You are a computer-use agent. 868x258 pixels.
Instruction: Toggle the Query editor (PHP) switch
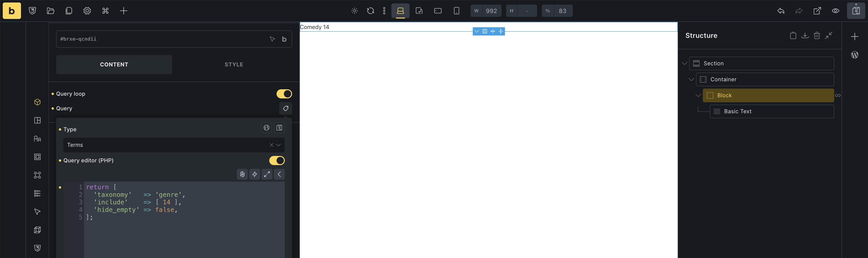(277, 161)
